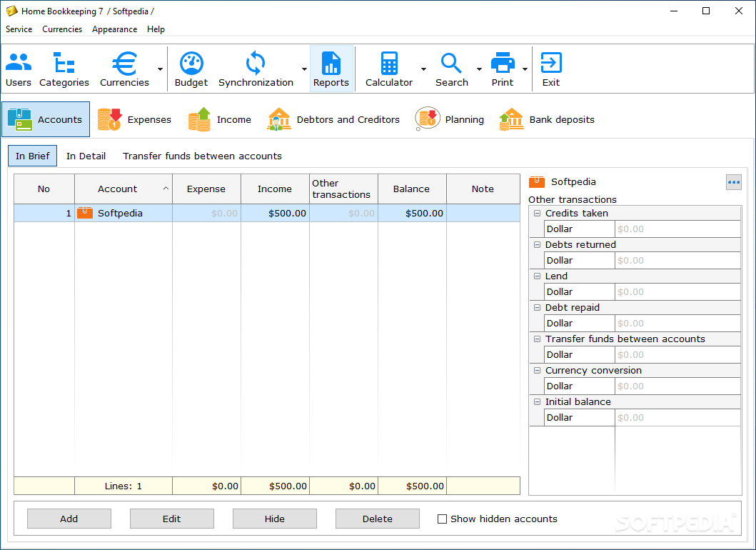This screenshot has width=756, height=550.
Task: Click the three-dots button beside Softpedia
Action: tap(733, 182)
